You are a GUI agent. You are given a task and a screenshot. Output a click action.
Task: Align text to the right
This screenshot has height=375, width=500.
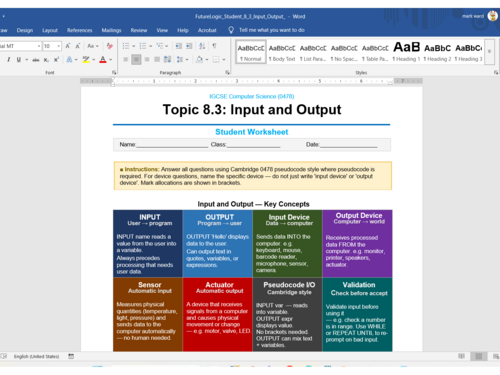click(147, 60)
